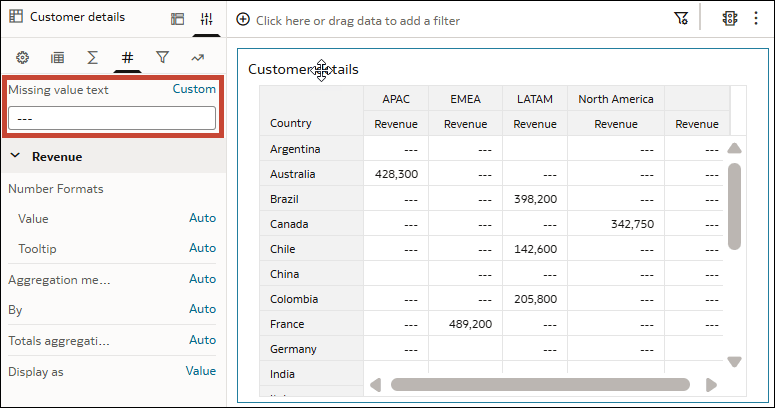The image size is (775, 408).
Task: Open the vertical three-dot menu
Action: tap(756, 18)
